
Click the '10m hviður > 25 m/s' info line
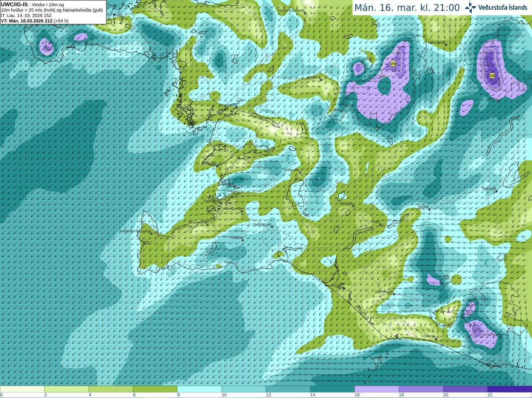click(52, 10)
